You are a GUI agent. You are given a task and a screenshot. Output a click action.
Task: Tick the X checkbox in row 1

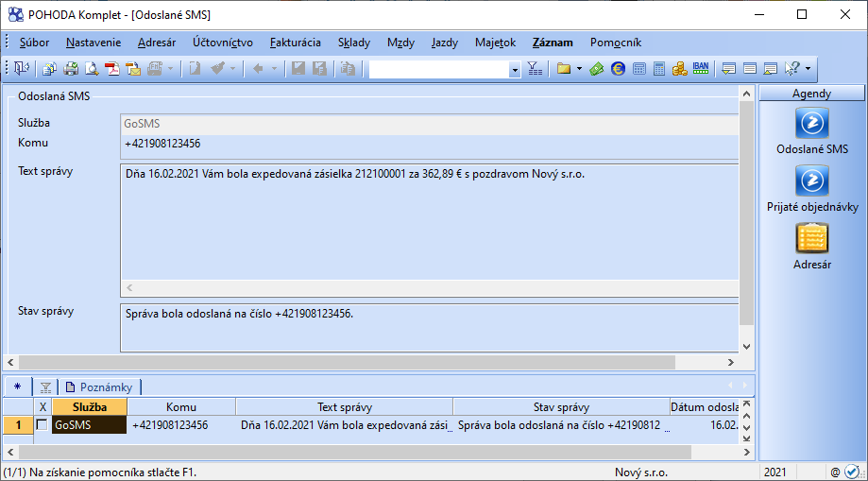pos(42,425)
